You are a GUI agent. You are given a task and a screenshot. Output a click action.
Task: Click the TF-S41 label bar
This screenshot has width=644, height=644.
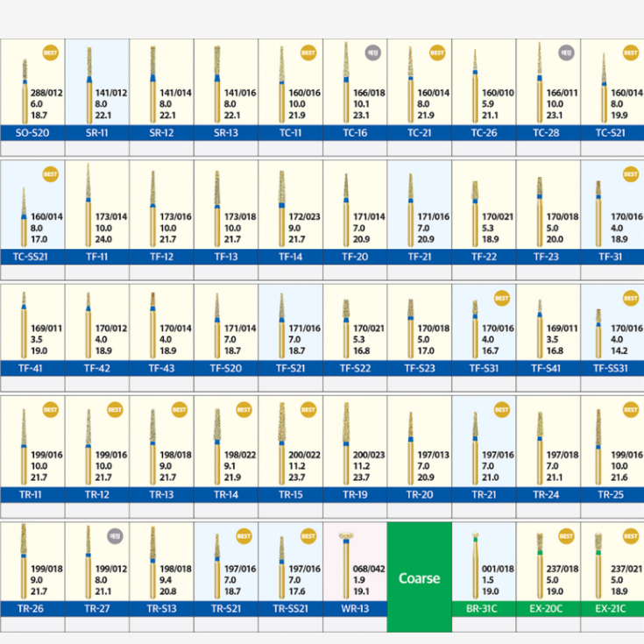(548, 368)
